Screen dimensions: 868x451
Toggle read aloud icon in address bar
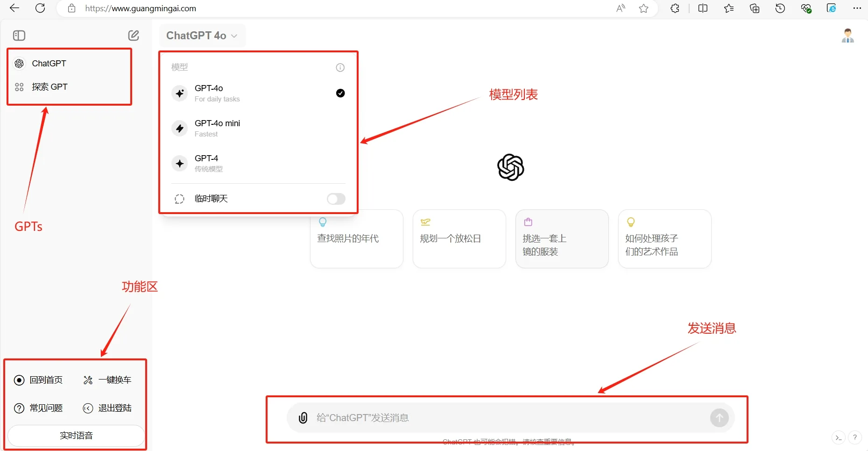pos(621,8)
